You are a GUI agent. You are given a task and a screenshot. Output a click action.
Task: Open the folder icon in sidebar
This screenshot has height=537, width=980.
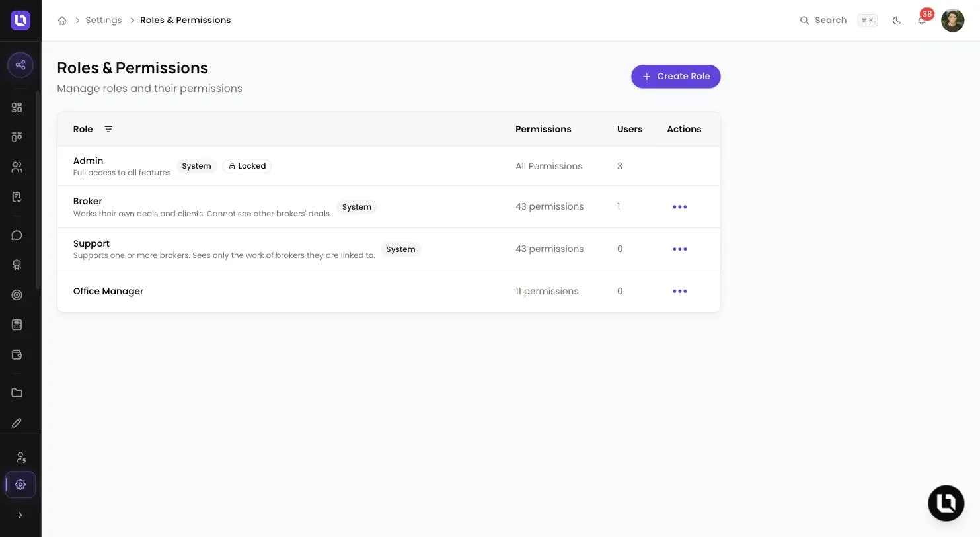click(x=17, y=393)
